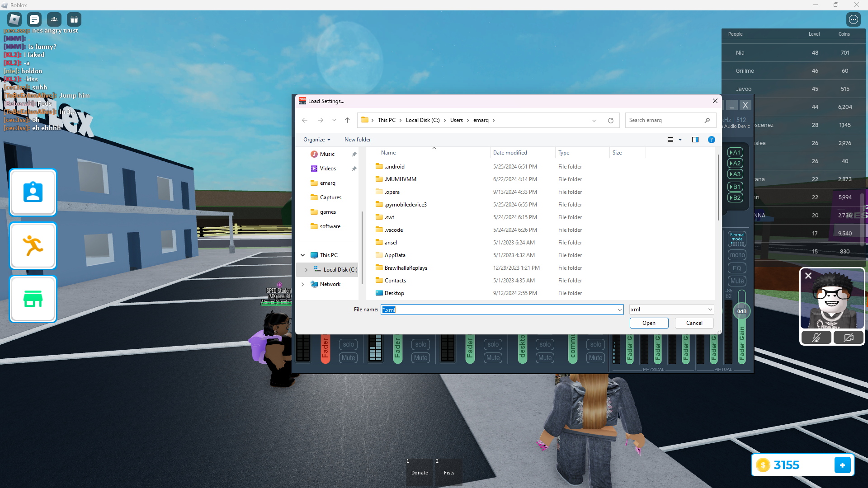The height and width of the screenshot is (488, 868).
Task: Expand the Local Disk (C:) tree node
Action: point(307,270)
